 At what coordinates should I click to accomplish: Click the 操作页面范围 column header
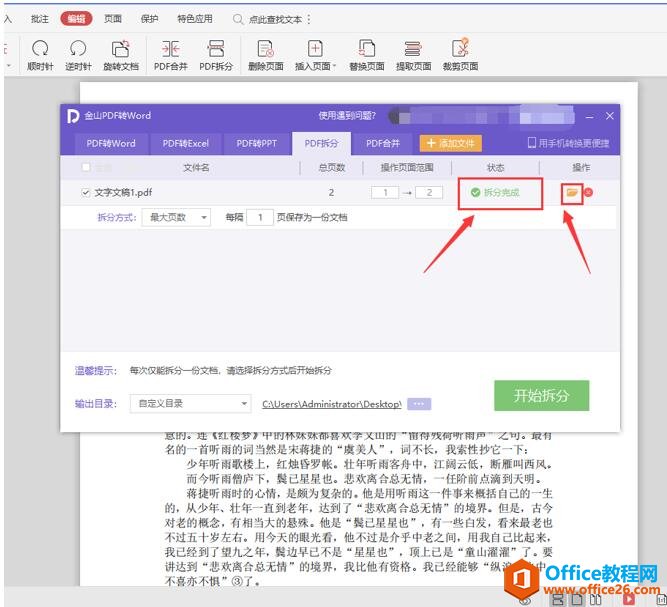[x=407, y=168]
